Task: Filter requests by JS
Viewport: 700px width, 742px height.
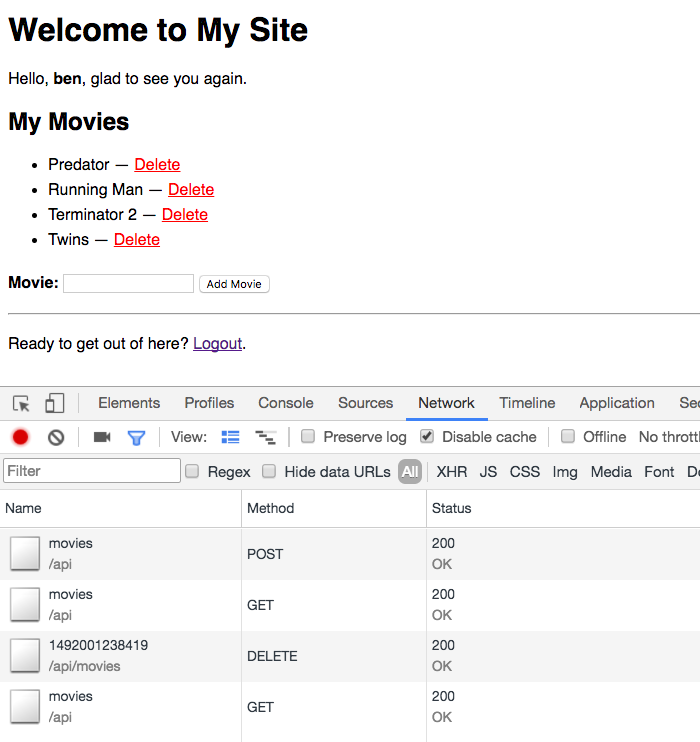Action: pyautogui.click(x=488, y=472)
